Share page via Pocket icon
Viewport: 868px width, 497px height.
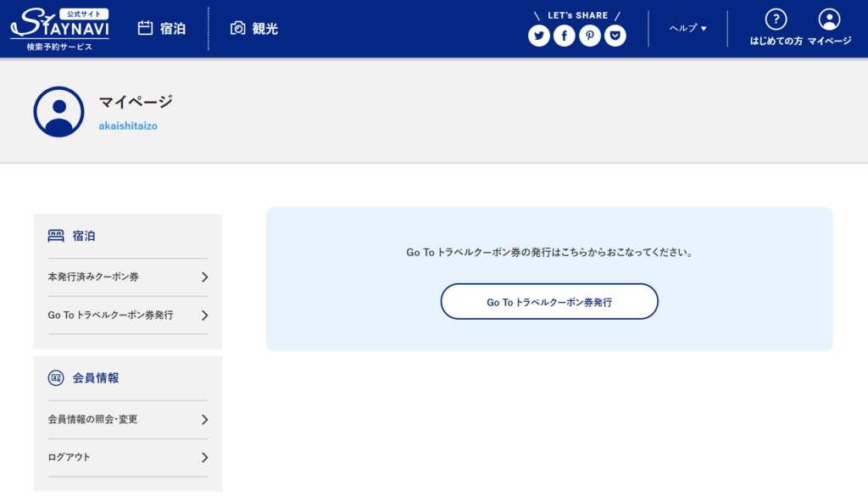tap(615, 36)
